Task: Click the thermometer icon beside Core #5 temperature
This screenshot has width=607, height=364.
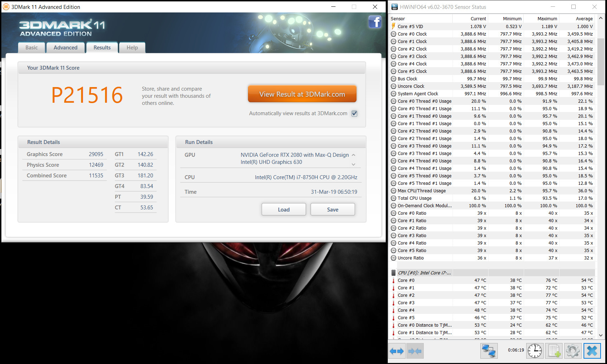Action: [394, 317]
